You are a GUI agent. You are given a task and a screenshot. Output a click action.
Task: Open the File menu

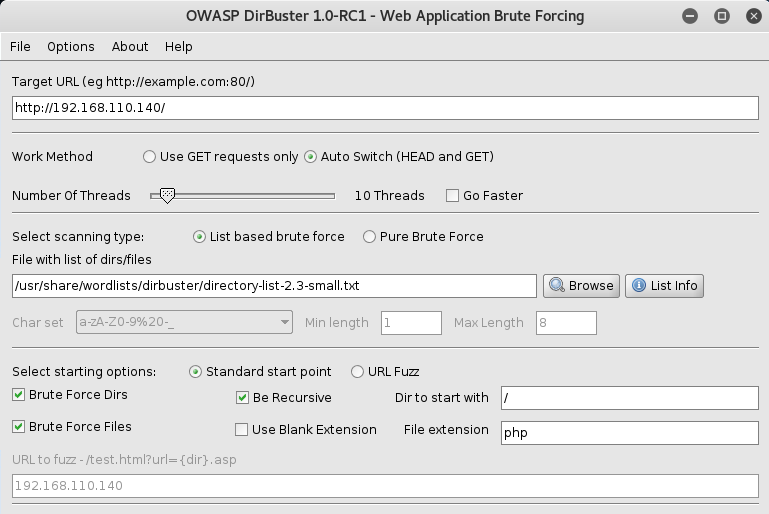(x=20, y=47)
